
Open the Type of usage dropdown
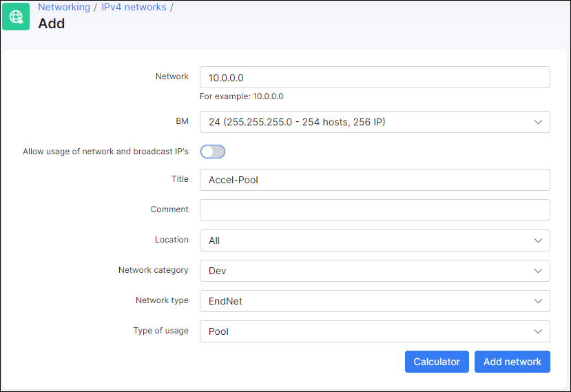(x=375, y=331)
